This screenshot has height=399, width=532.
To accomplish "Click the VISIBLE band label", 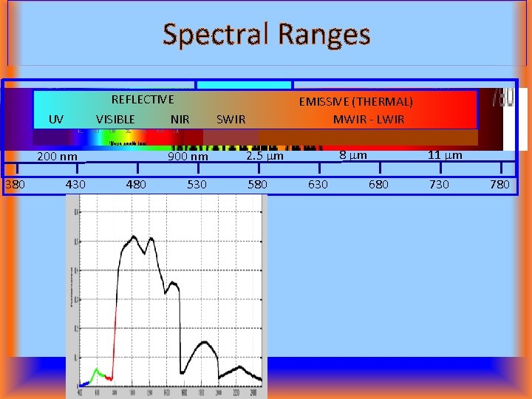I will [x=115, y=120].
